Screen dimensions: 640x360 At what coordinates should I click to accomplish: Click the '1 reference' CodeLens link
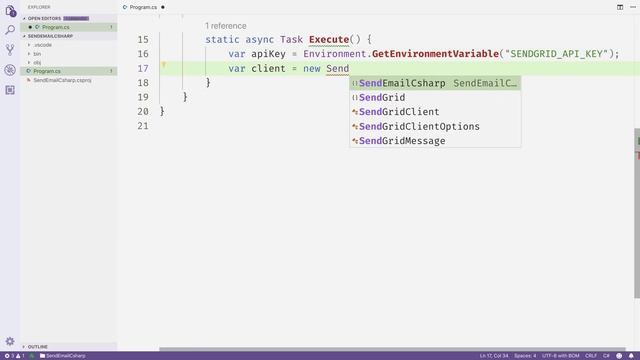coord(226,26)
